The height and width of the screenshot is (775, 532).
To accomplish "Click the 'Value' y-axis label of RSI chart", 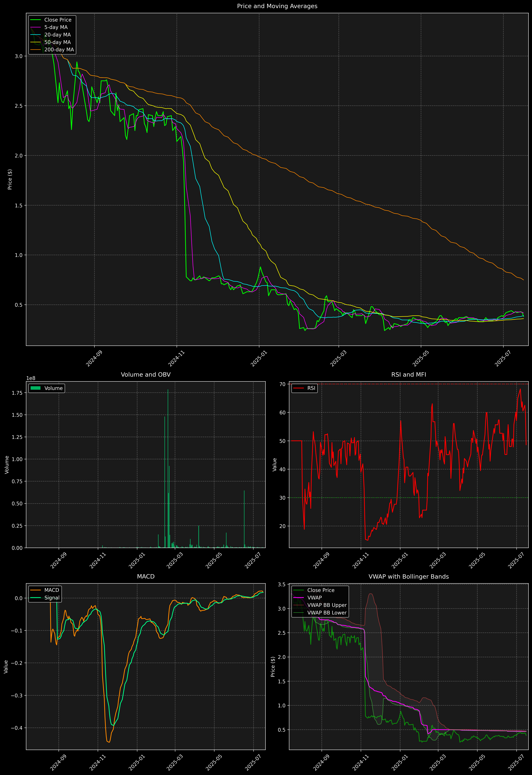I will point(275,464).
